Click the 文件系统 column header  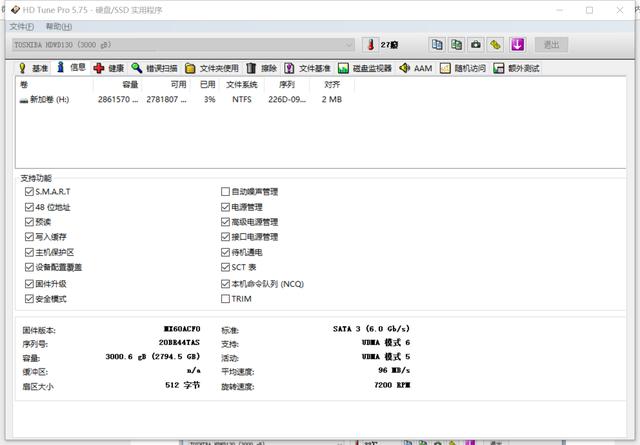coord(243,85)
